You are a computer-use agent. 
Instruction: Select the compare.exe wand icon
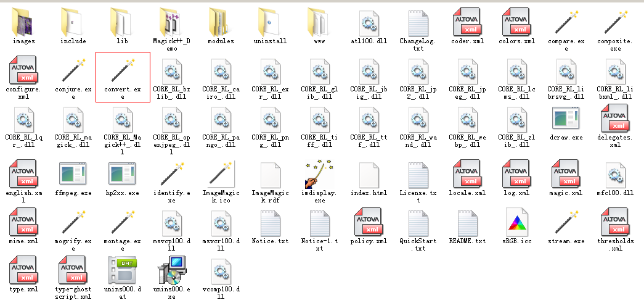pyautogui.click(x=566, y=22)
